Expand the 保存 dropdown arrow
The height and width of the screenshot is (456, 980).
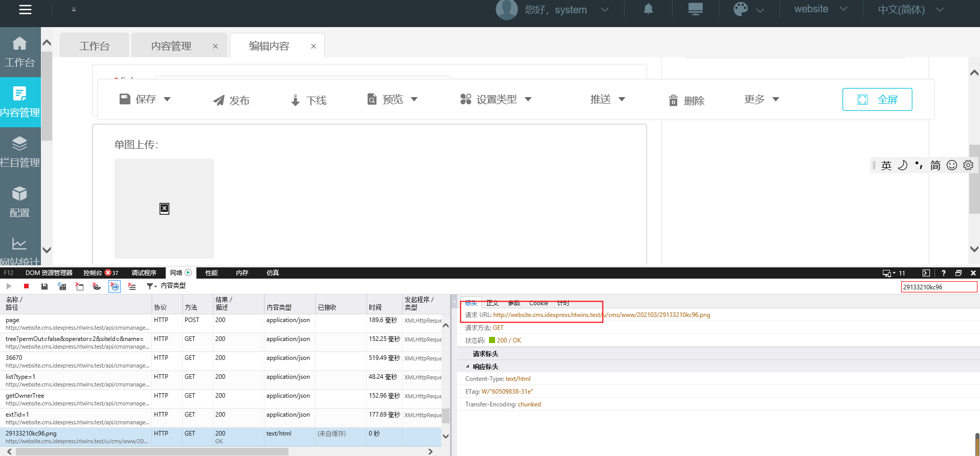pyautogui.click(x=167, y=99)
